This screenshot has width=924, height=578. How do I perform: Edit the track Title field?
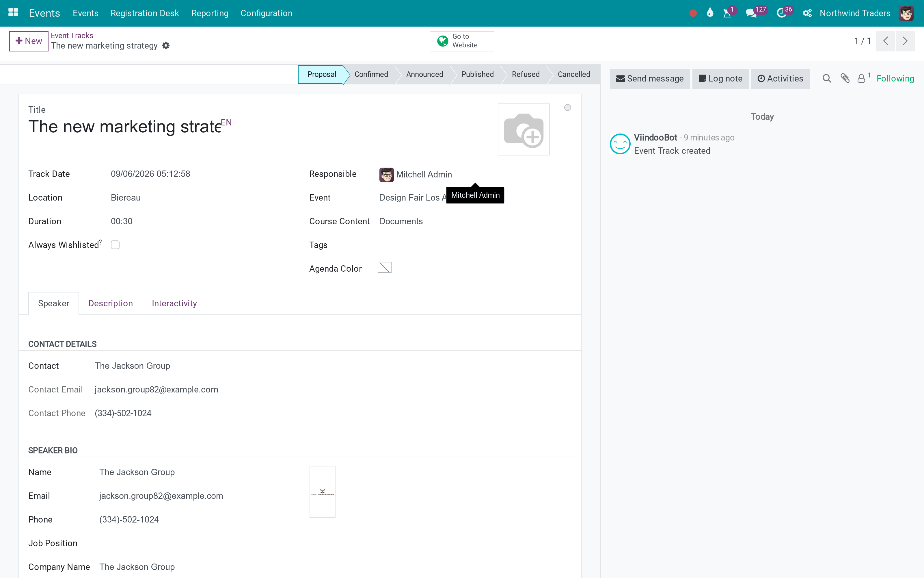(x=125, y=127)
